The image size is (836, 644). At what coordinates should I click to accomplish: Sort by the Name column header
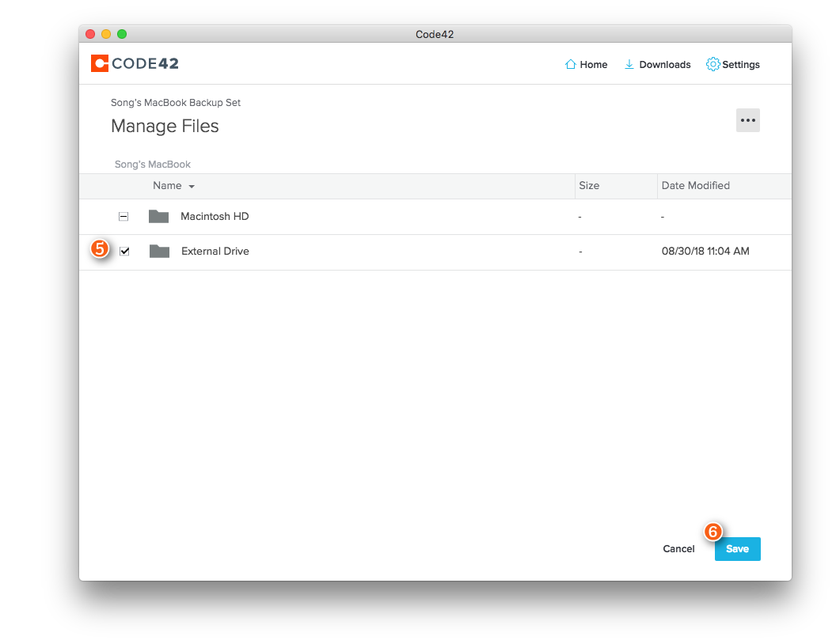click(167, 185)
